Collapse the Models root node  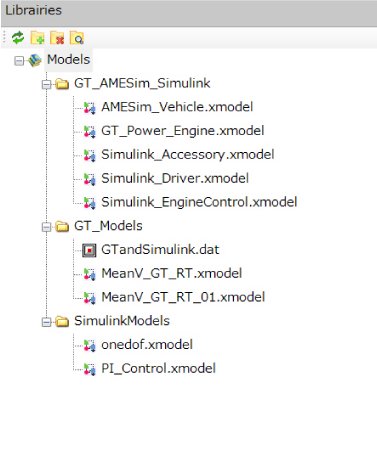(19, 61)
